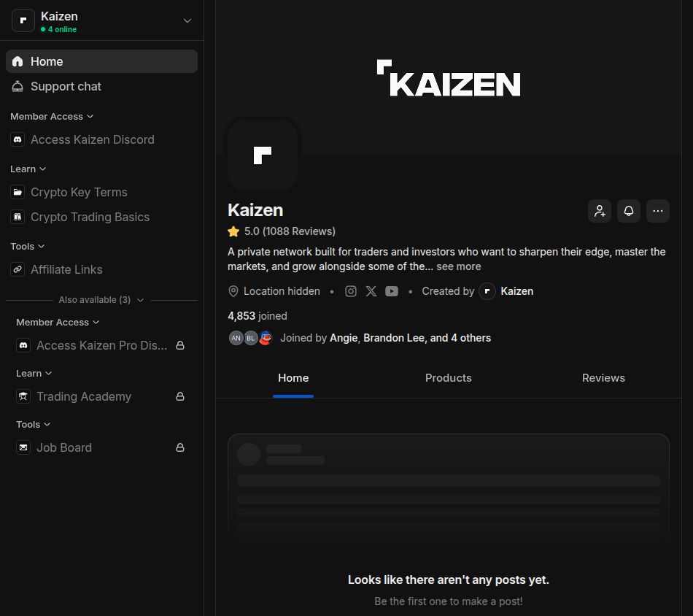This screenshot has width=693, height=616.
Task: Collapse the second Member Access section
Action: [x=58, y=323]
